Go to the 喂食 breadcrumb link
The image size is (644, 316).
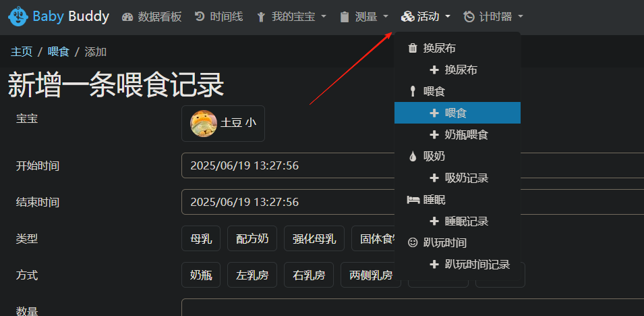pyautogui.click(x=59, y=52)
